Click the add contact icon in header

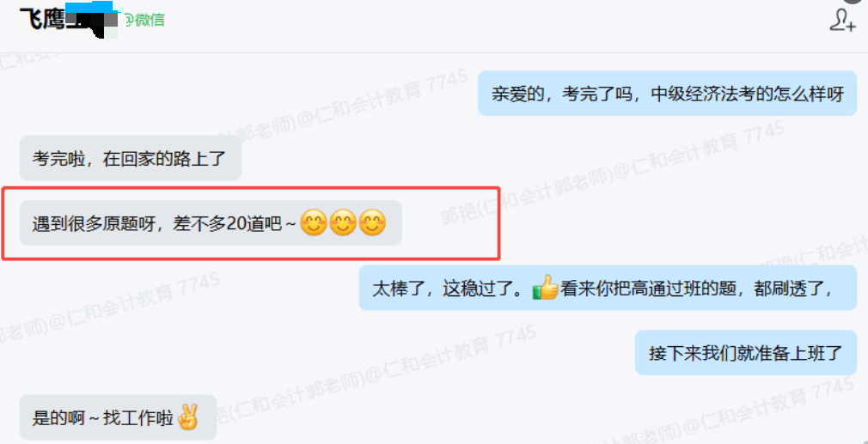[x=842, y=20]
